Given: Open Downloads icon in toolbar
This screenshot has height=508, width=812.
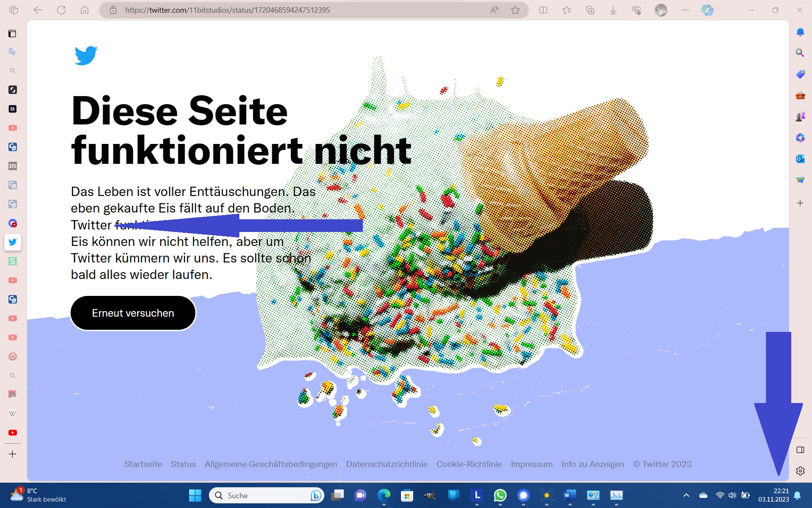Looking at the screenshot, I should 613,10.
